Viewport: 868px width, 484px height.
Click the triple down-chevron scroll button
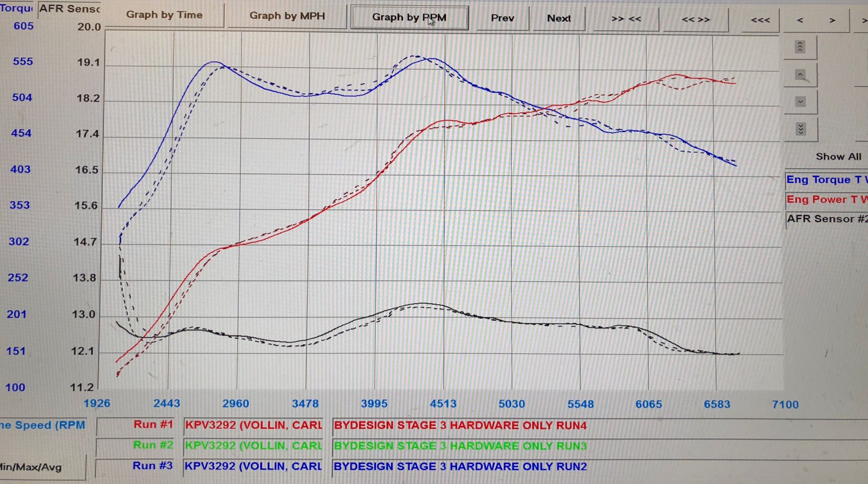[801, 129]
